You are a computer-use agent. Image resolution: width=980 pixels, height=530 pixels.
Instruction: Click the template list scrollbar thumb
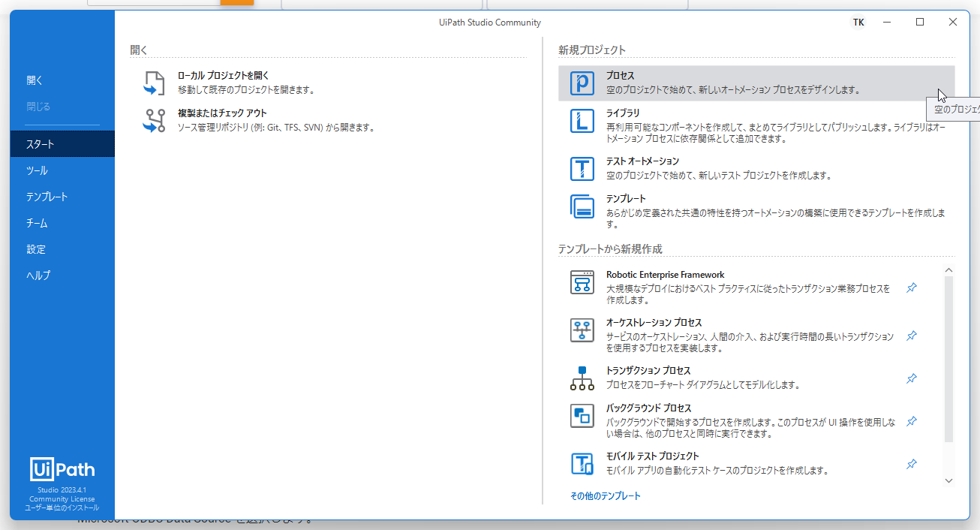[948, 359]
